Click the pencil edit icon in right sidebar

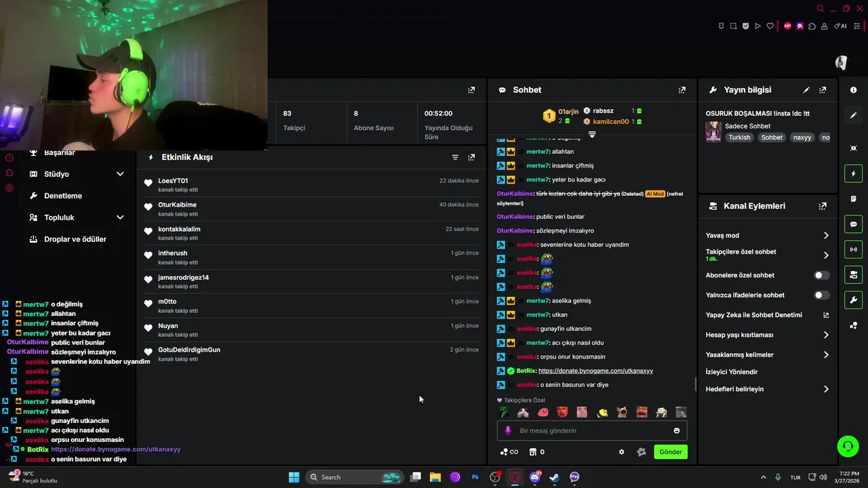tap(853, 115)
